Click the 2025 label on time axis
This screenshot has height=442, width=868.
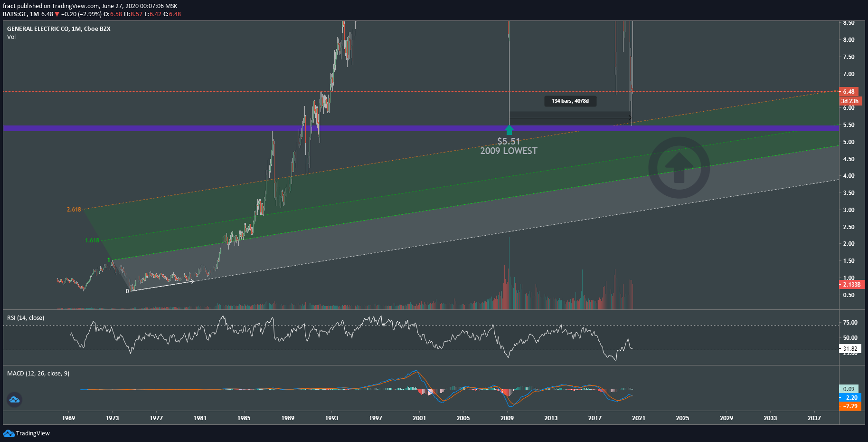pos(682,418)
